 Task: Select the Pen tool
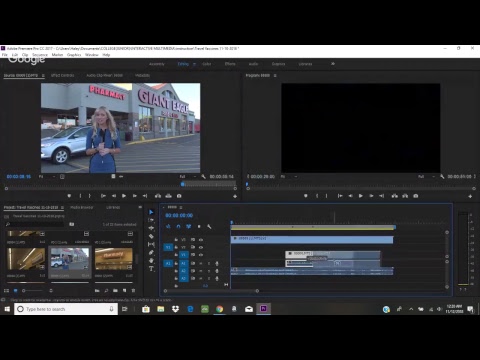coord(151,252)
